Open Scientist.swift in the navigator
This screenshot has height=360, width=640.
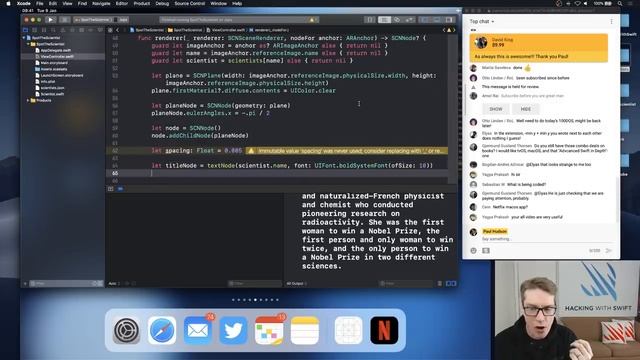click(x=52, y=94)
